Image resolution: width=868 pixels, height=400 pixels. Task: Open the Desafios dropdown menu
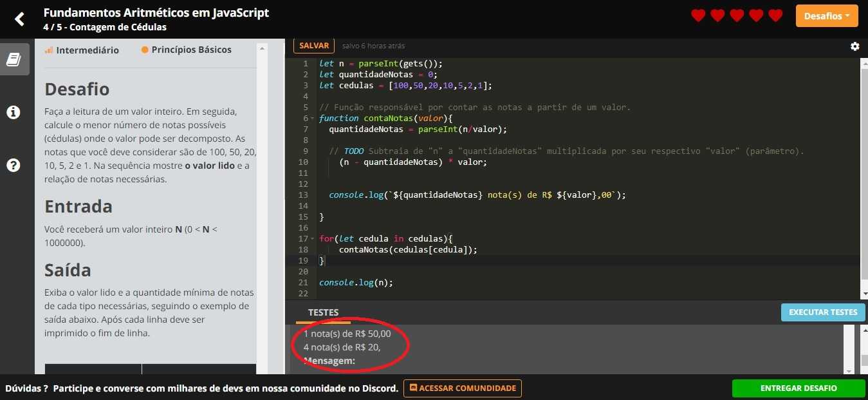827,15
